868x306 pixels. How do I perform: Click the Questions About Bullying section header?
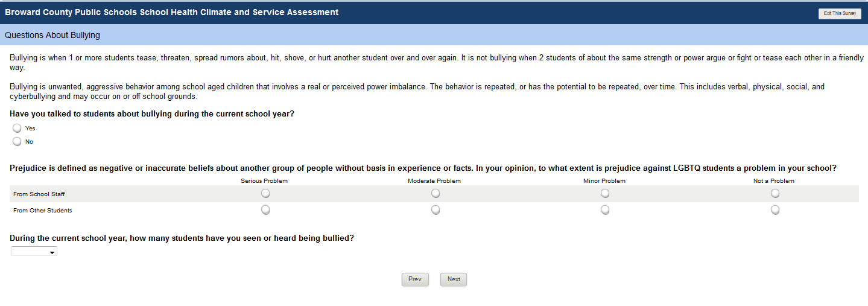click(52, 36)
